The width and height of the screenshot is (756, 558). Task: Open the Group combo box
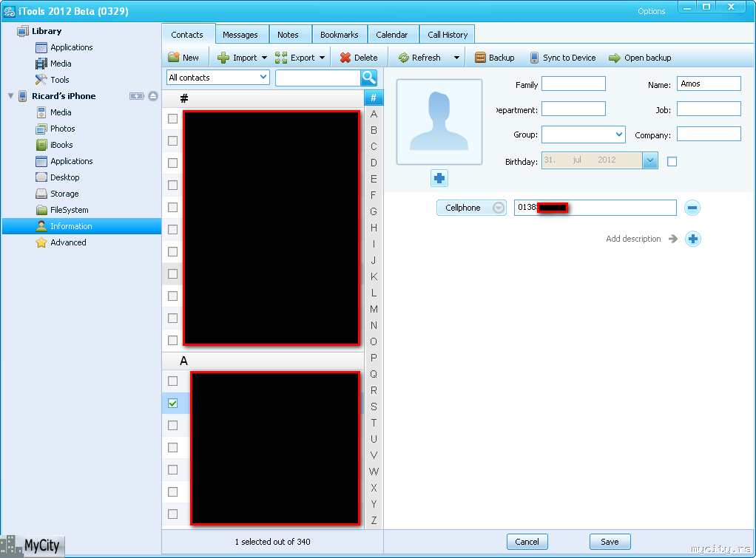click(584, 135)
